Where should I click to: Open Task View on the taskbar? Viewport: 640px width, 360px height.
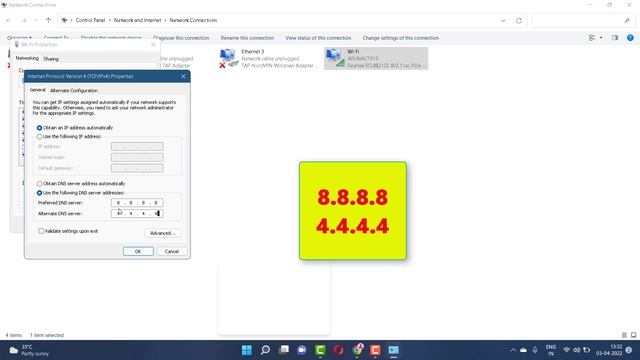(284, 350)
